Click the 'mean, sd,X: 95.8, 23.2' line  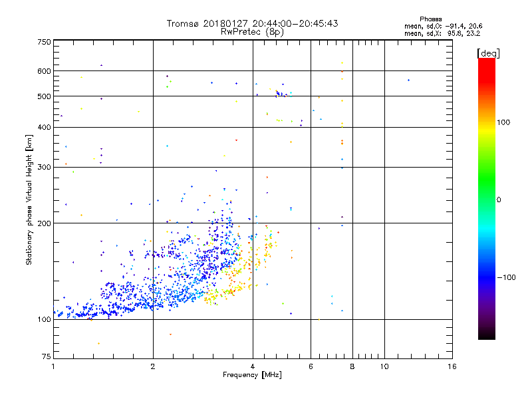pos(442,33)
